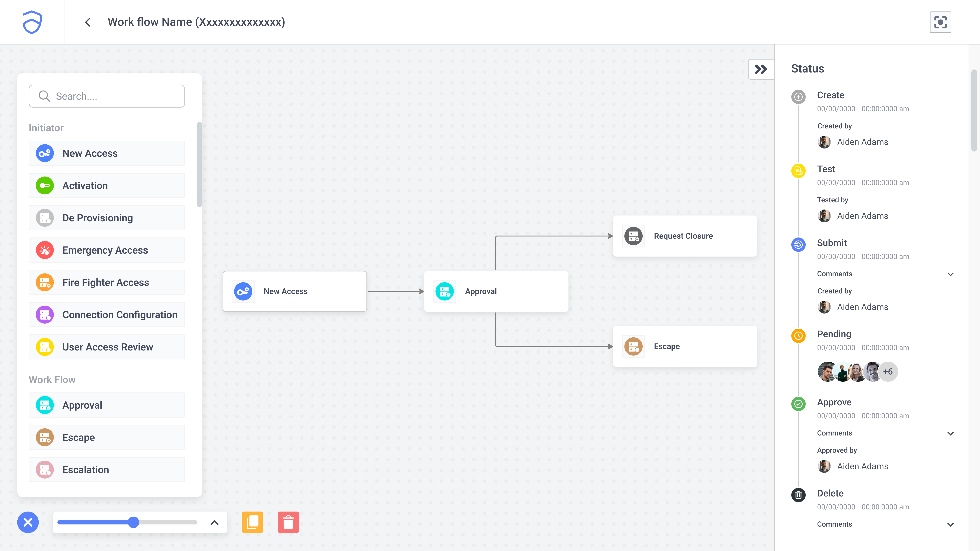Select Emergency Access initiator item

(x=107, y=250)
